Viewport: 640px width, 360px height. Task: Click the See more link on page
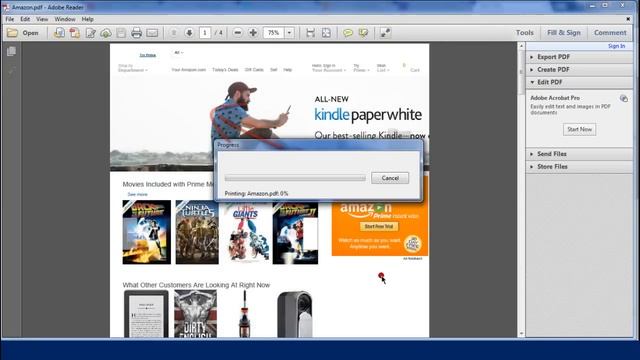click(x=138, y=194)
